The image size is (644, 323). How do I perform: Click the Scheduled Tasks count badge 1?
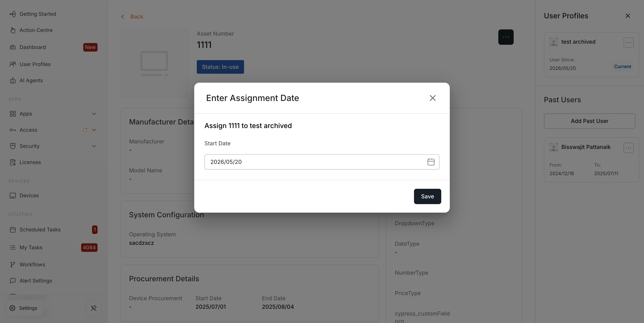click(95, 230)
